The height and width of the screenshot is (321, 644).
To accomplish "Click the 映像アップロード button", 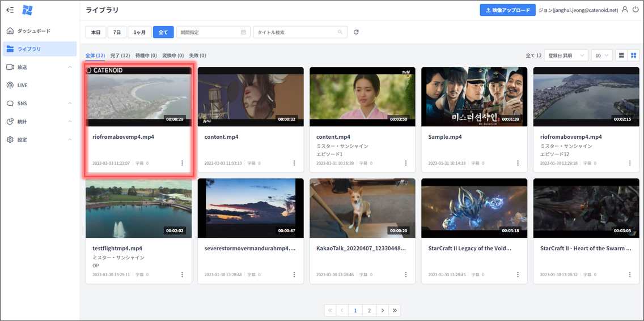I will pyautogui.click(x=507, y=10).
